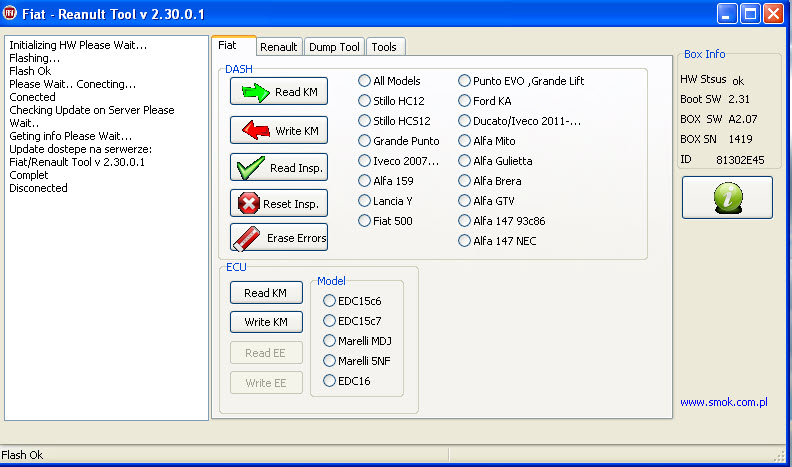792x467 pixels.
Task: Open the www.smok.com.pl link
Action: [724, 402]
